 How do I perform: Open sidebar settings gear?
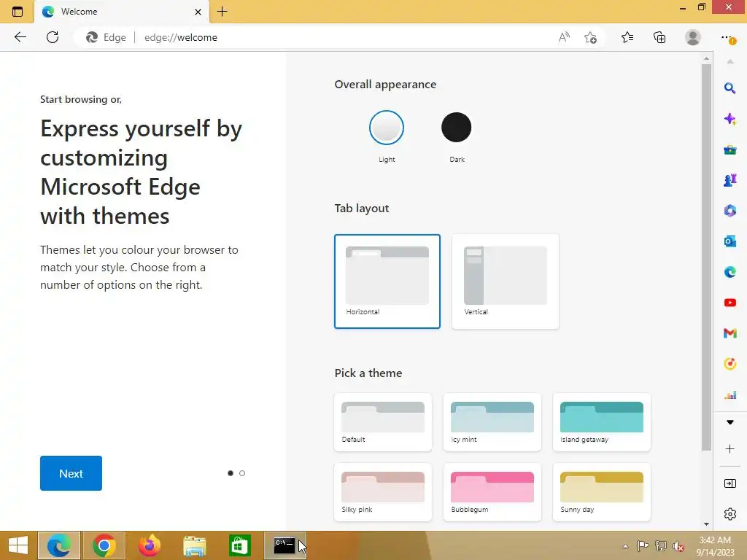729,514
